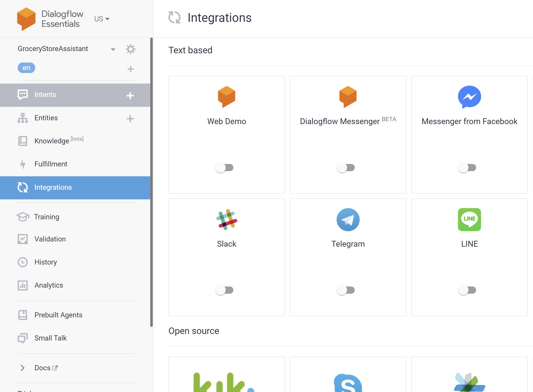
Task: Enable the Telegram integration toggle
Action: (346, 290)
